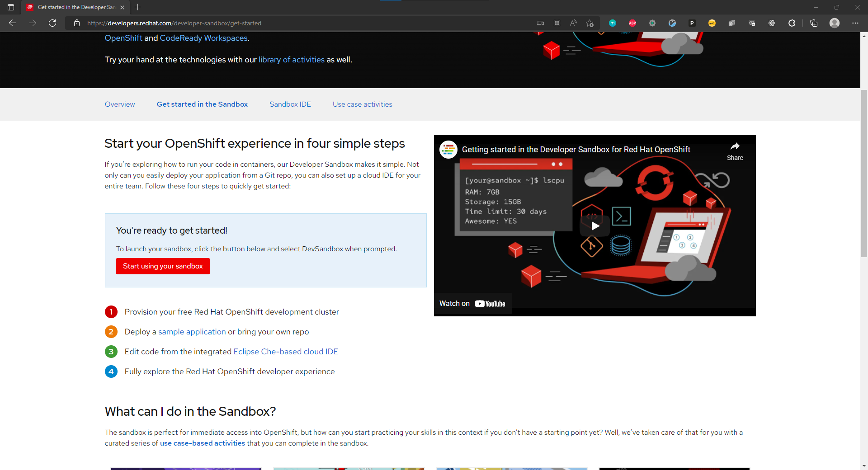Image resolution: width=868 pixels, height=470 pixels.
Task: Close the Get started in the Developer Sandbox tab
Action: tap(122, 7)
